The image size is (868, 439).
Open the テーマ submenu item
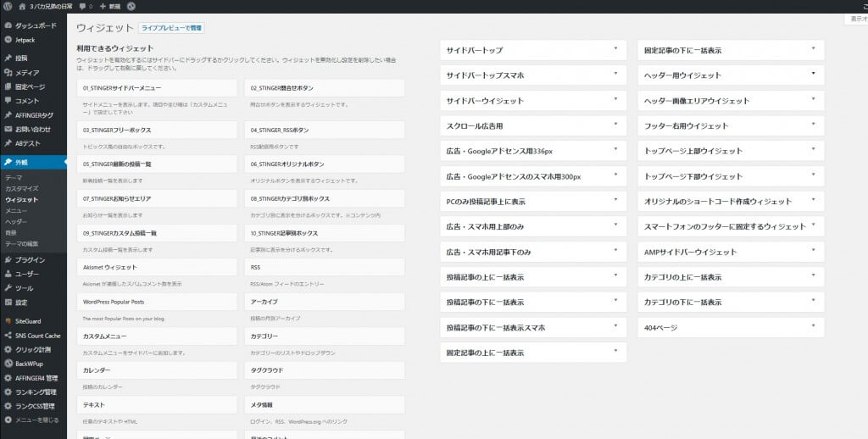pyautogui.click(x=14, y=178)
